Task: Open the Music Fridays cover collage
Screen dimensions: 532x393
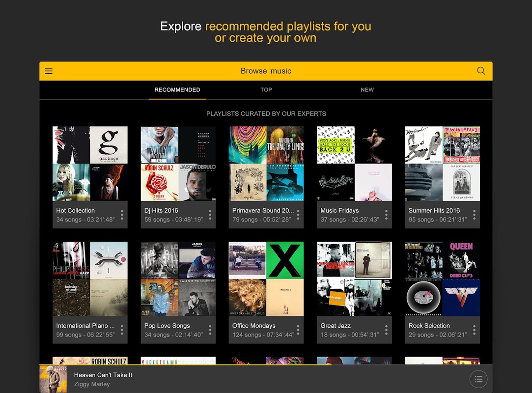Action: pyautogui.click(x=354, y=164)
